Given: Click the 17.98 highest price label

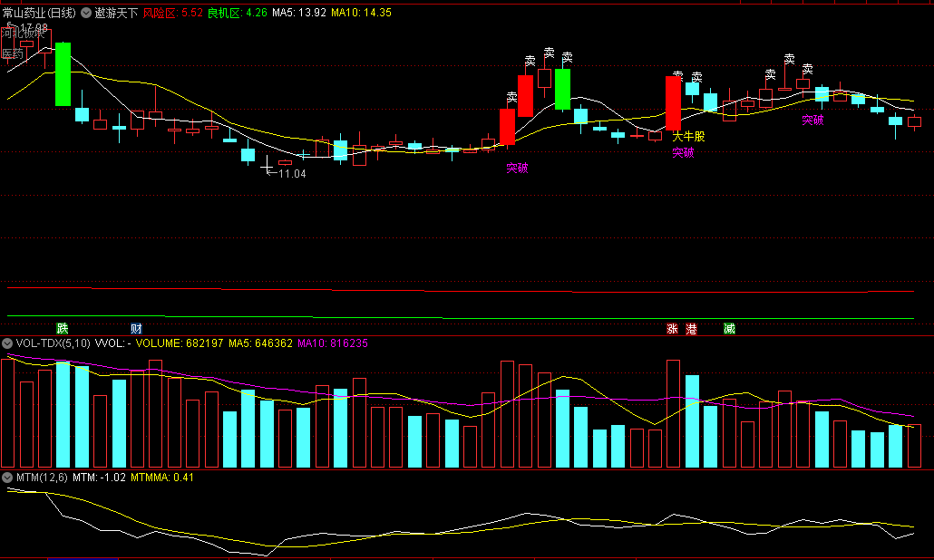Looking at the screenshot, I should [34, 27].
